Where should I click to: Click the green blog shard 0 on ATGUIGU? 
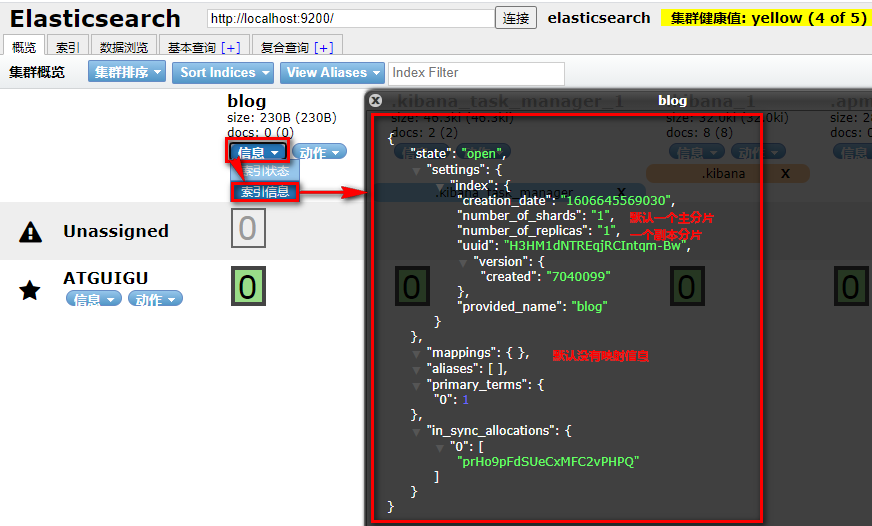[x=248, y=286]
